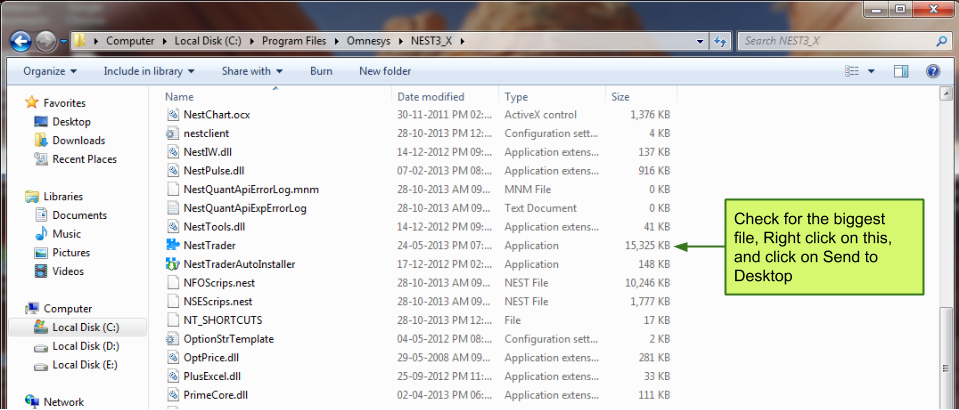Open the Documents library
The height and width of the screenshot is (410, 959).
(80, 215)
